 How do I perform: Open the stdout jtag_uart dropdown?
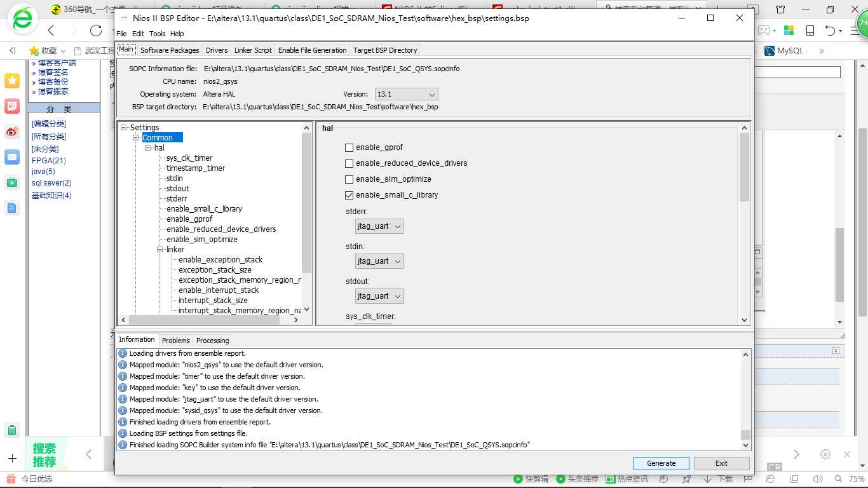[379, 296]
